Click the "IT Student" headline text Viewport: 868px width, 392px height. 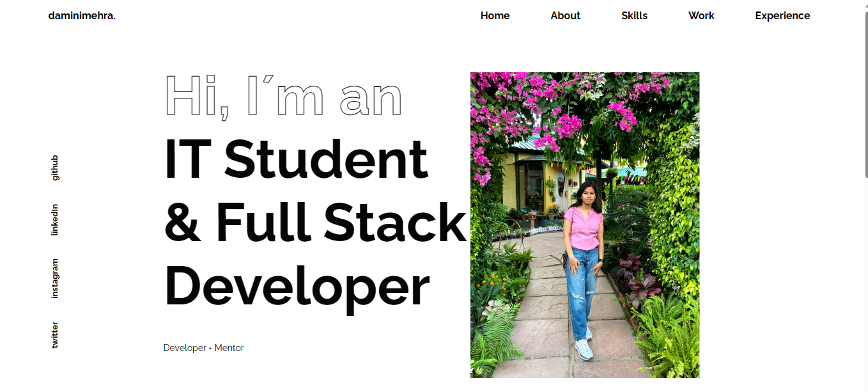(x=296, y=160)
